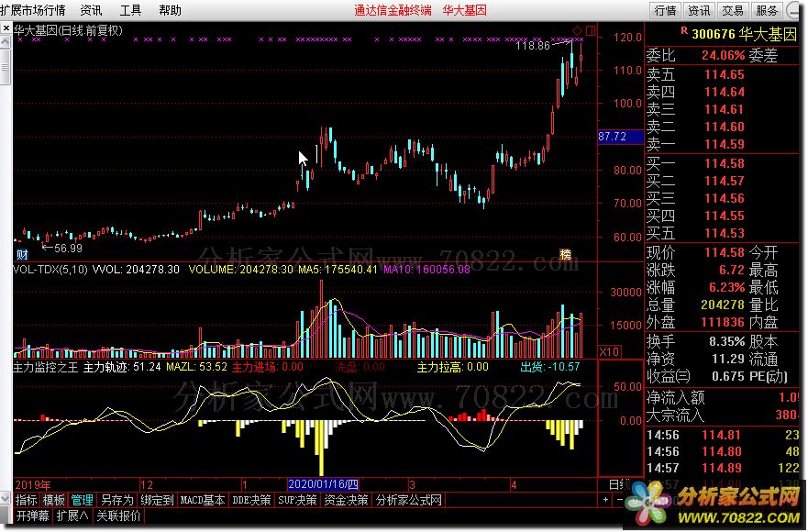This screenshot has height=532, width=808.
Task: Click the minus zoom button at bottom right
Action: [619, 500]
